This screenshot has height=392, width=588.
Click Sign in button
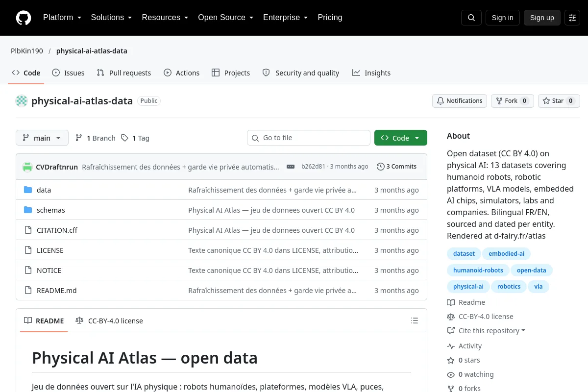coord(502,18)
